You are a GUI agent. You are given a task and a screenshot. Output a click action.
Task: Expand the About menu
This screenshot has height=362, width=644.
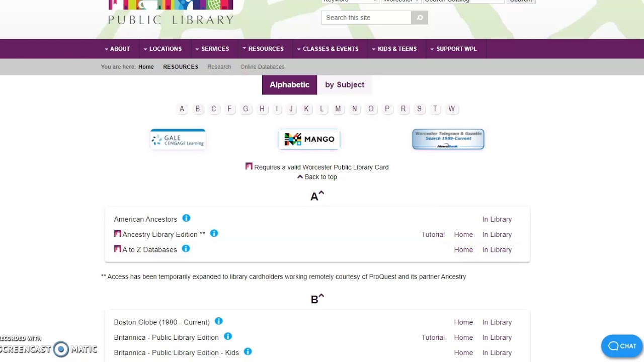tap(117, 49)
